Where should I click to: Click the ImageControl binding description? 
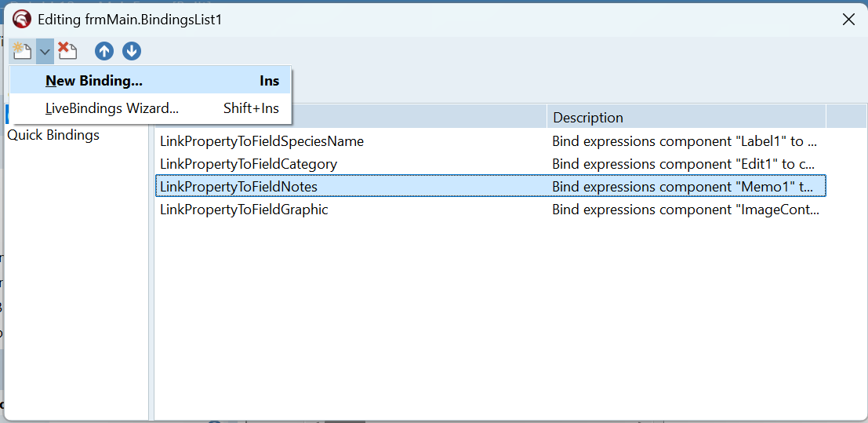pos(684,210)
